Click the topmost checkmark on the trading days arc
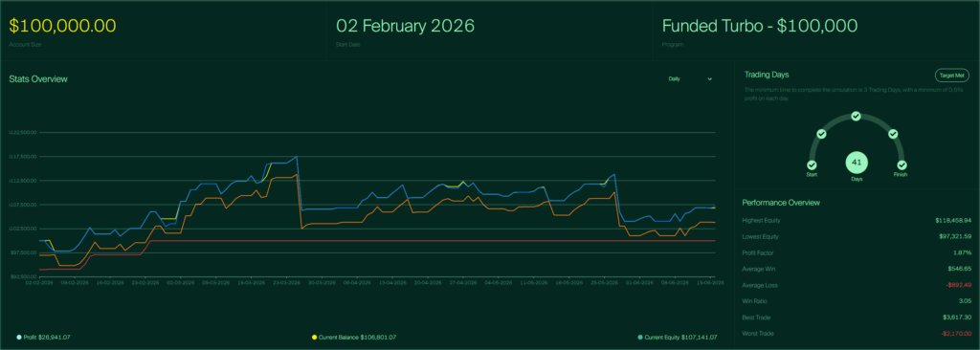Image resolution: width=980 pixels, height=350 pixels. (857, 117)
